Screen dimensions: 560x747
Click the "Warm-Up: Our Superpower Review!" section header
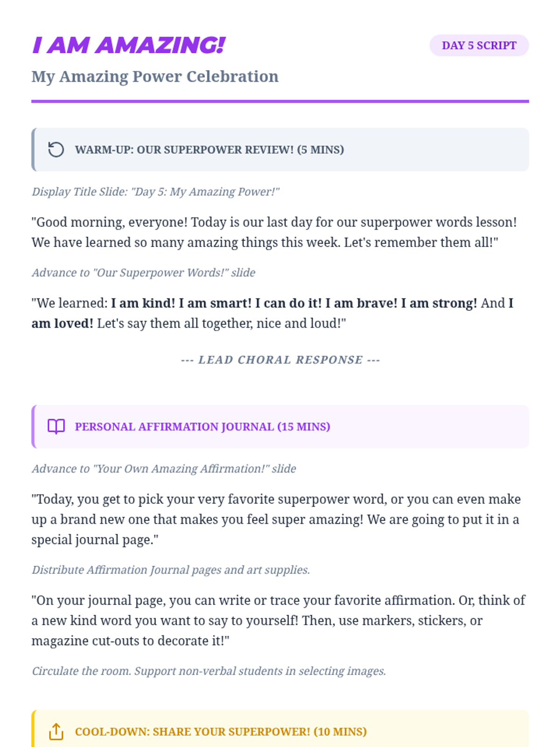point(209,150)
